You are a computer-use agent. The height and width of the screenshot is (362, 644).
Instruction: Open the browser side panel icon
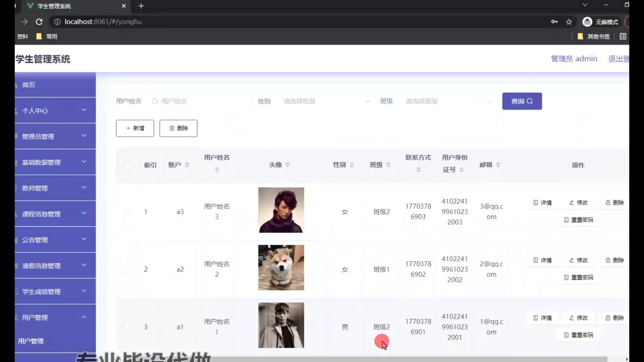pyautogui.click(x=623, y=36)
